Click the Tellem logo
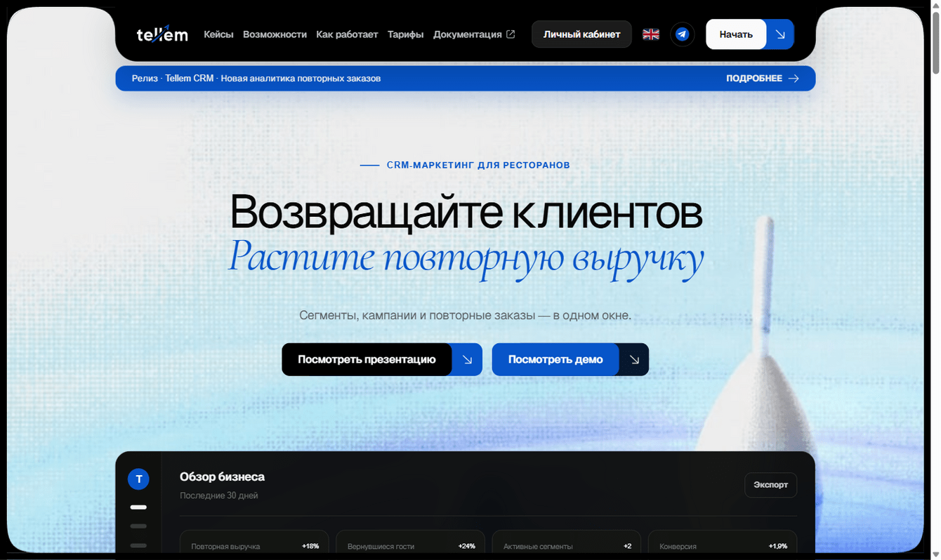Screen dimensions: 941x560 162,34
